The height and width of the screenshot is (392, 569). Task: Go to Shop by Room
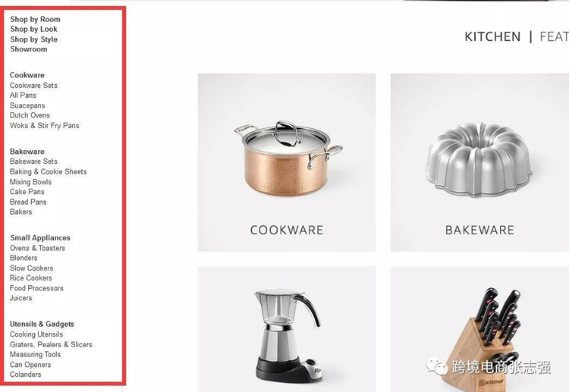[x=35, y=19]
